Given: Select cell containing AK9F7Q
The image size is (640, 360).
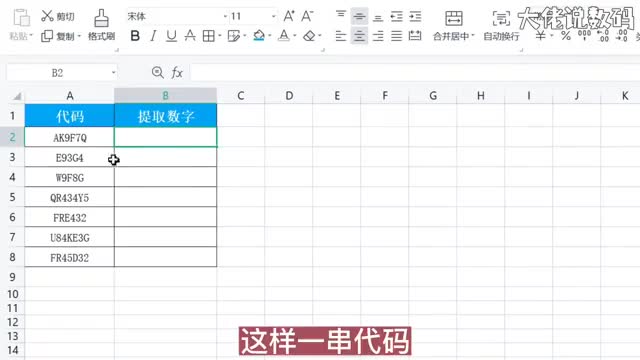Looking at the screenshot, I should pyautogui.click(x=70, y=138).
